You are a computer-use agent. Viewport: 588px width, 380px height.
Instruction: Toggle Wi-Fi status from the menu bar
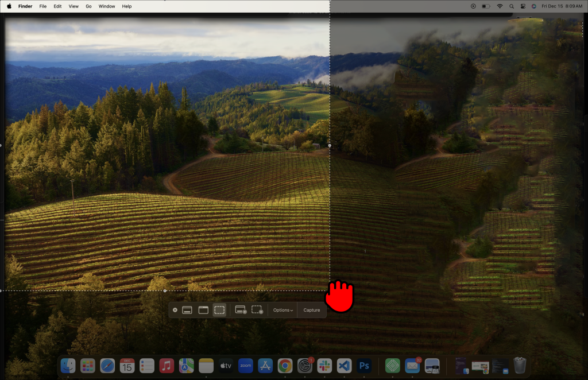point(500,6)
